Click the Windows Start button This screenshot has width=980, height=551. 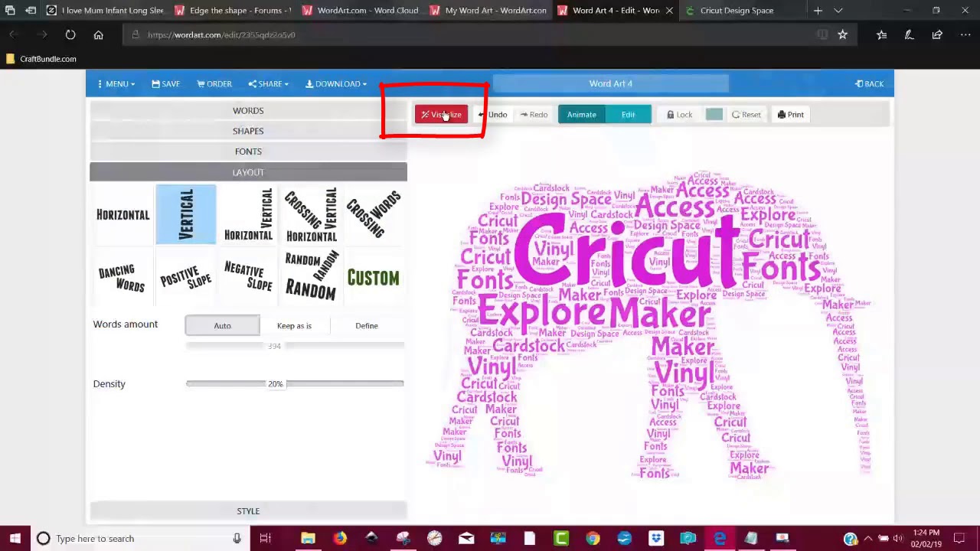pyautogui.click(x=15, y=539)
